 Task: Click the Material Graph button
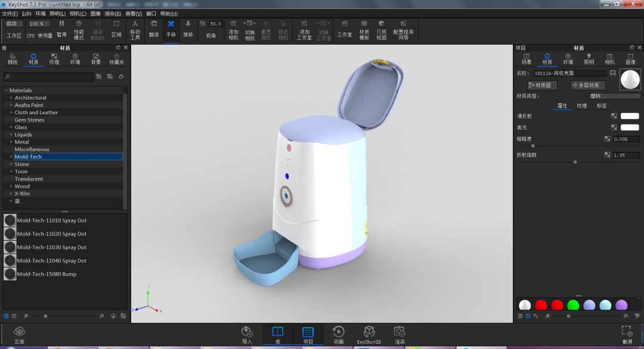coord(542,85)
